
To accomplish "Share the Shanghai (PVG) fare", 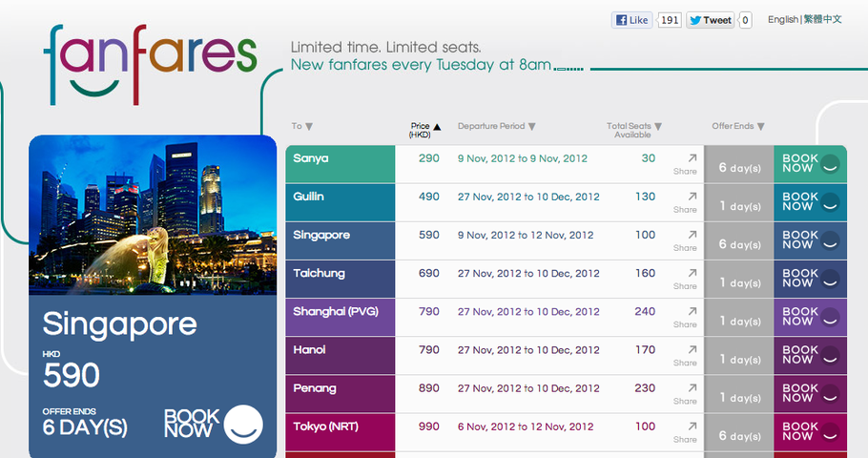I will [x=687, y=318].
